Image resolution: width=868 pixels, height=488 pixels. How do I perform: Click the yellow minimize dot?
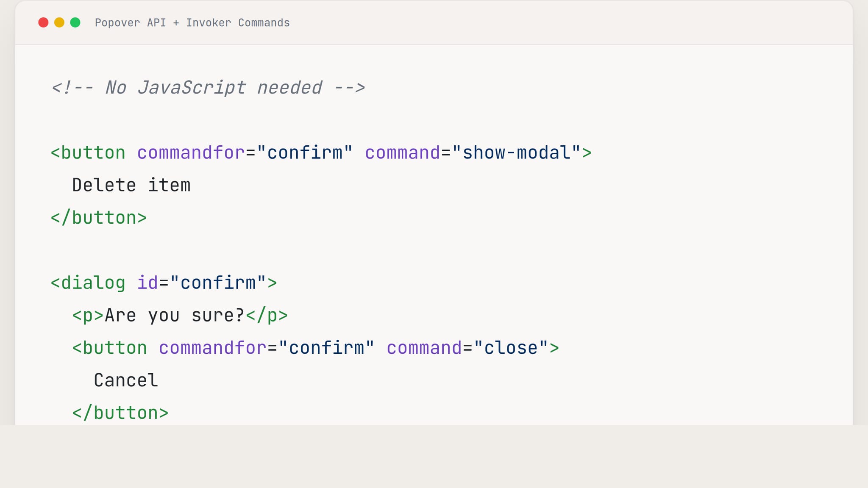[59, 22]
